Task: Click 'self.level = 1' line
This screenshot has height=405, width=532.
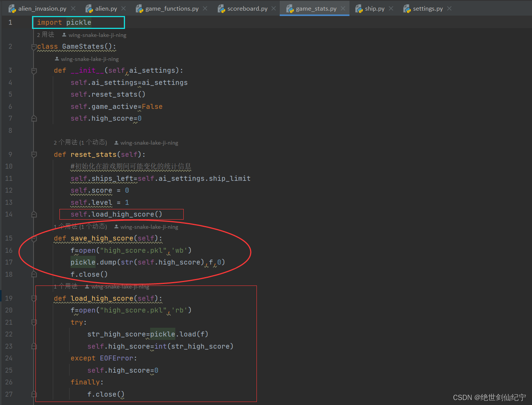Action: pos(100,202)
